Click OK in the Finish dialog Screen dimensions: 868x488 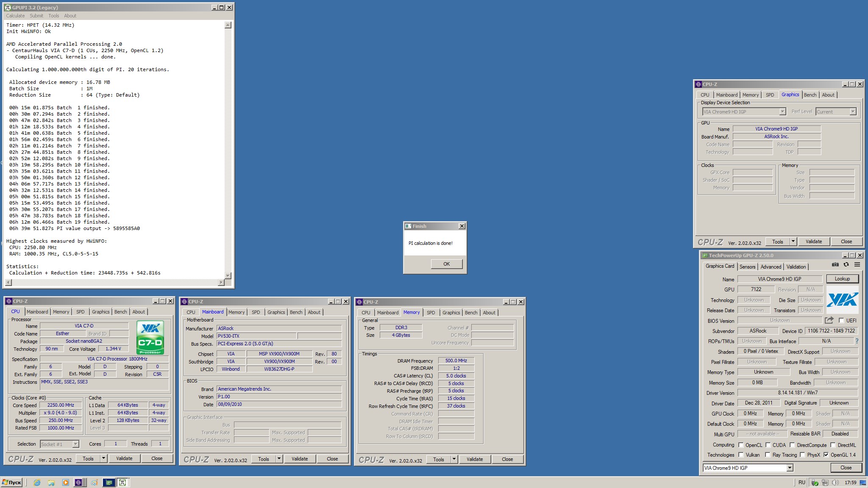[x=446, y=264]
